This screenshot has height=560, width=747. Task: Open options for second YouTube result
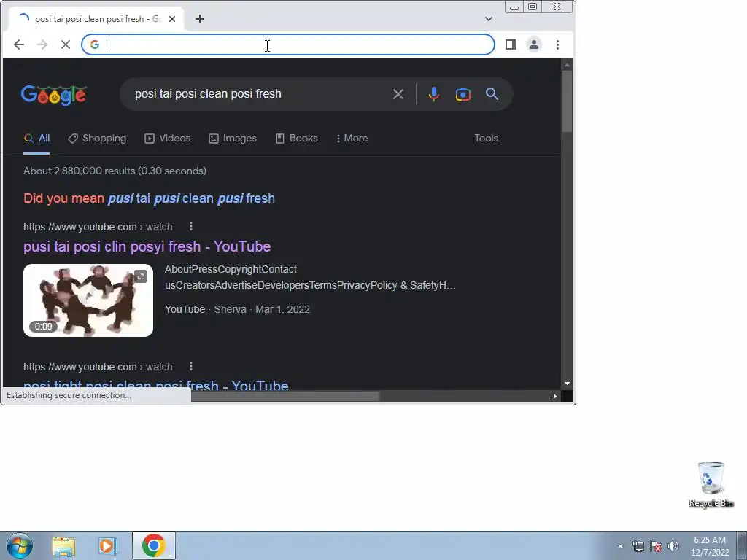click(x=191, y=366)
